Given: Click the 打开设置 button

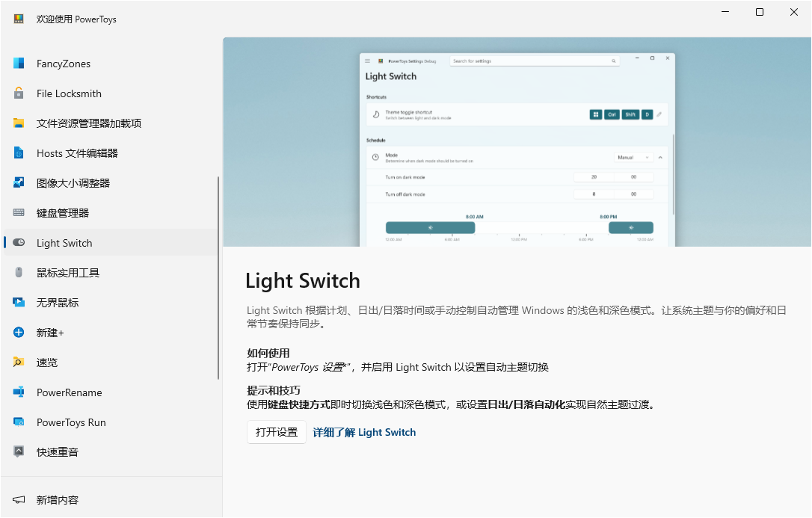Looking at the screenshot, I should (x=276, y=432).
